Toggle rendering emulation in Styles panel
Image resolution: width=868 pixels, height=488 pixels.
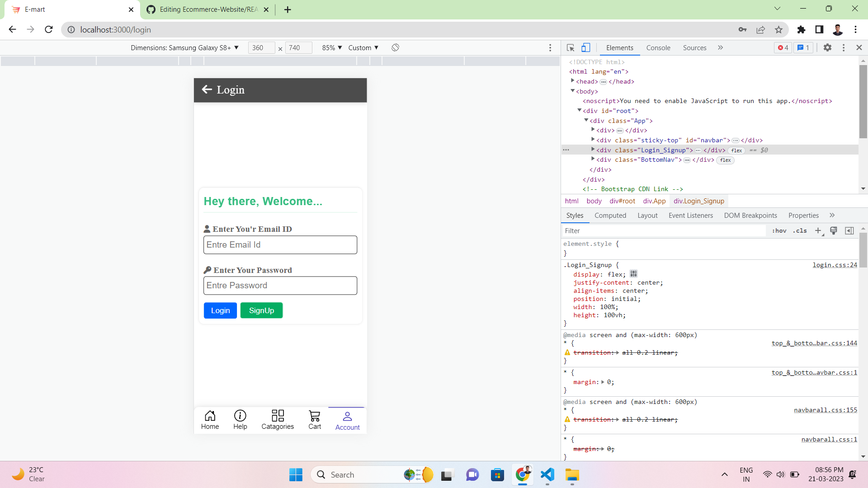[x=834, y=230]
